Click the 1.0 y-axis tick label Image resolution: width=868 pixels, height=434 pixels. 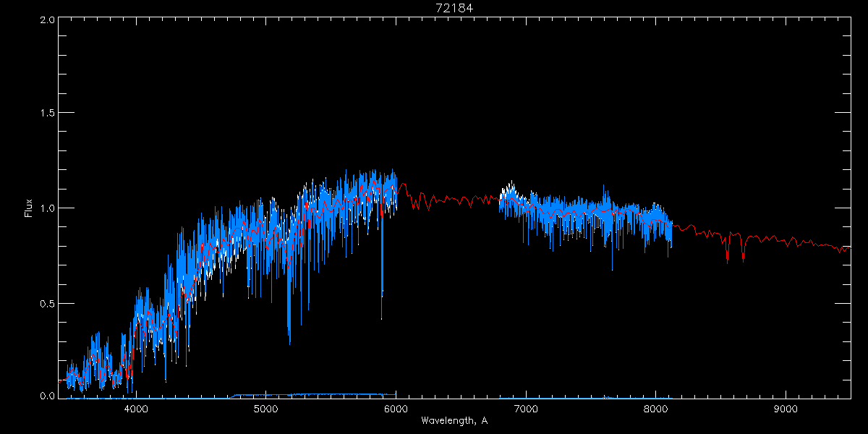pyautogui.click(x=48, y=208)
